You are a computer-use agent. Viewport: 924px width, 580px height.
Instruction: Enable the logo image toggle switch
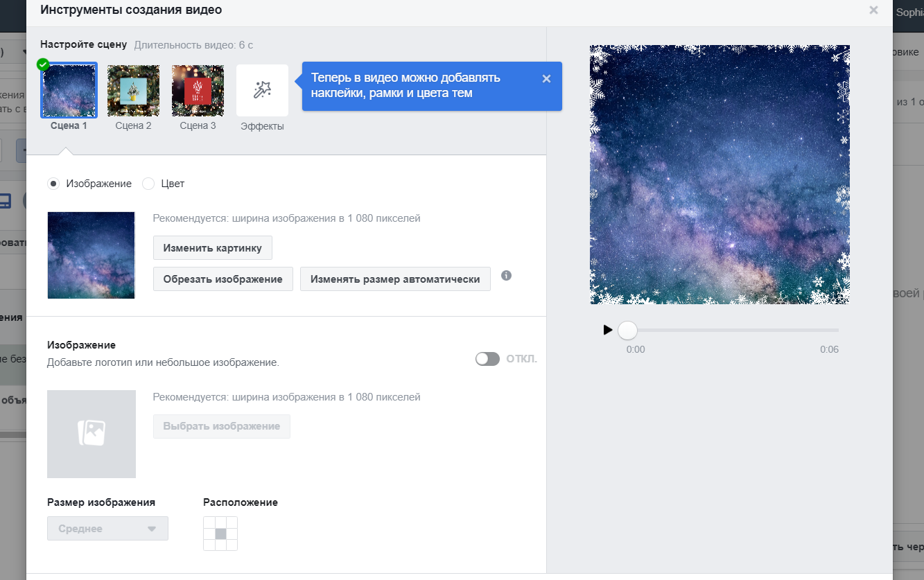pyautogui.click(x=487, y=359)
